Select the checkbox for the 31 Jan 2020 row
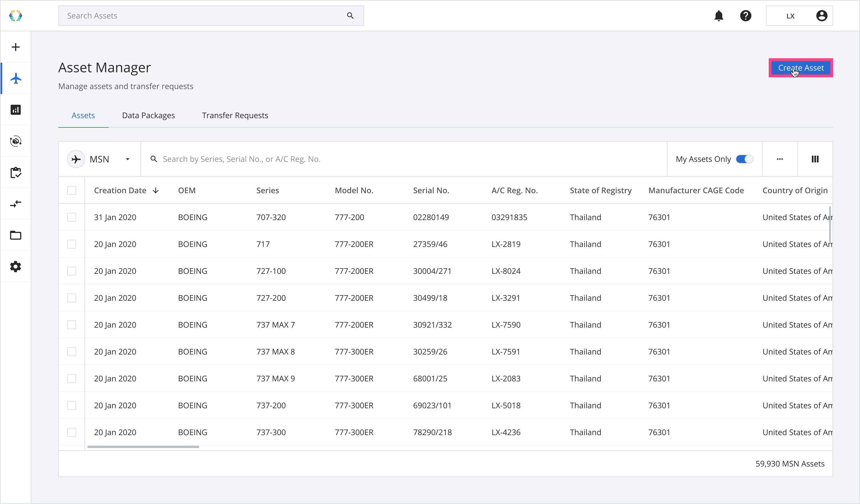 72,217
